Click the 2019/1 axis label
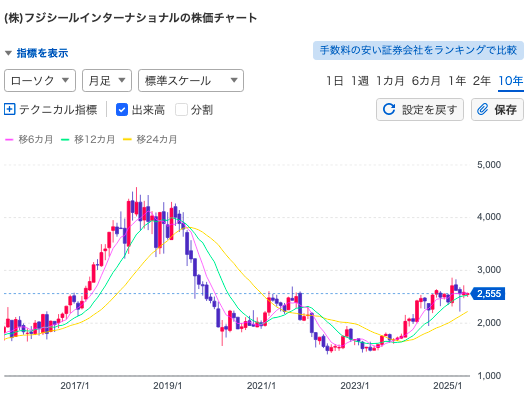The image size is (531, 400). (168, 386)
